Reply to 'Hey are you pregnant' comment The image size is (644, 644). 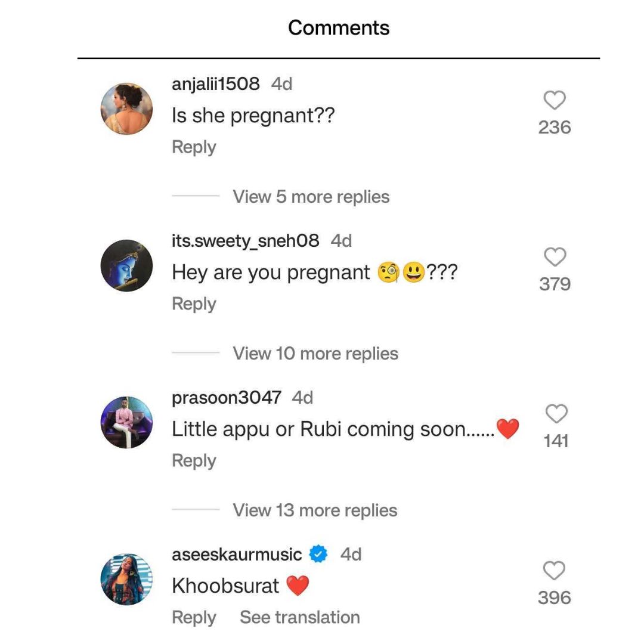point(194,304)
